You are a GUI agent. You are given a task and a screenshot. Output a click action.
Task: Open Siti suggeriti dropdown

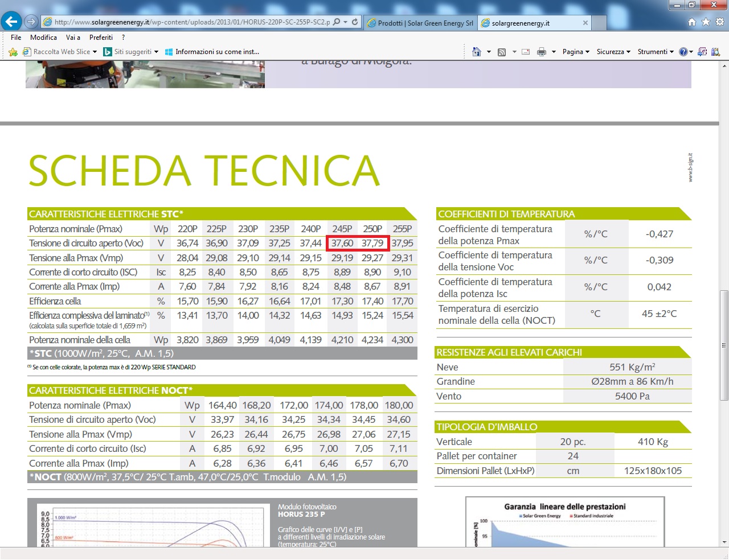click(x=131, y=52)
